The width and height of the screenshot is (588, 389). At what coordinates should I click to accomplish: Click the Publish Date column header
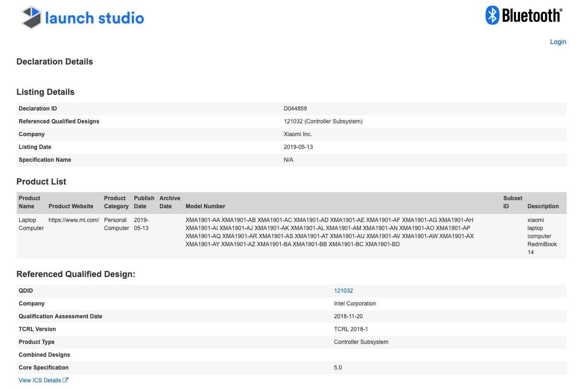point(144,202)
